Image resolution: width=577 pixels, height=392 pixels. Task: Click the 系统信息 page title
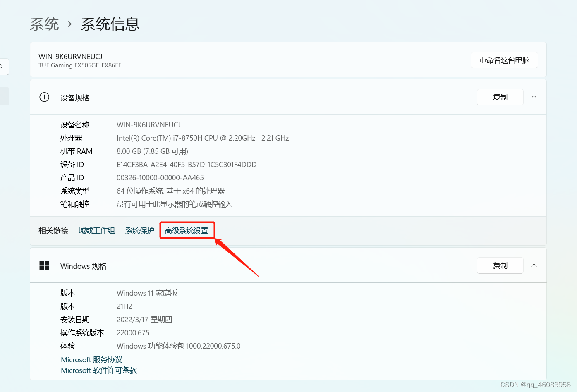(x=110, y=24)
